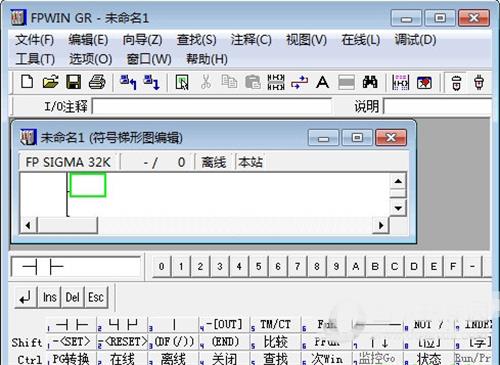Click the first plug connection icon
This screenshot has width=500, height=365.
point(456,82)
